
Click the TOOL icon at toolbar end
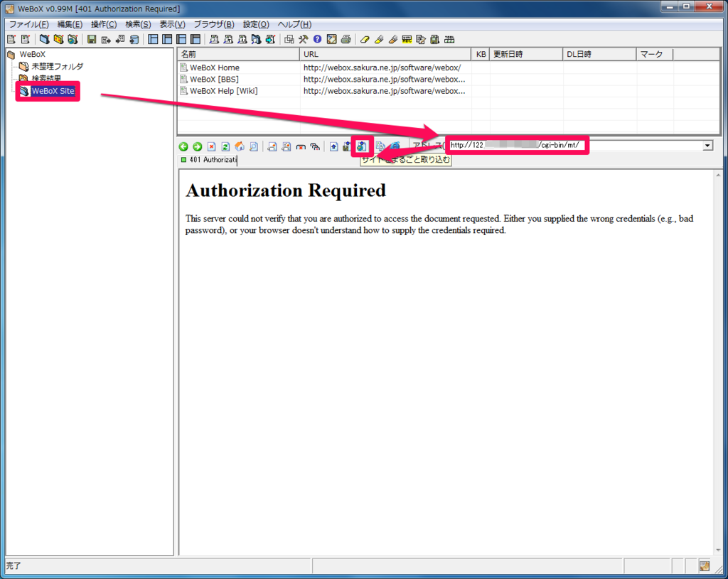coord(449,40)
